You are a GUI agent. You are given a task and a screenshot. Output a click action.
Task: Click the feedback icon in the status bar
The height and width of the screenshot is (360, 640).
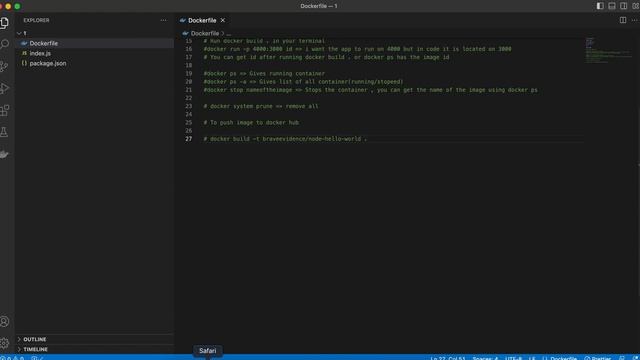pyautogui.click(x=622, y=358)
